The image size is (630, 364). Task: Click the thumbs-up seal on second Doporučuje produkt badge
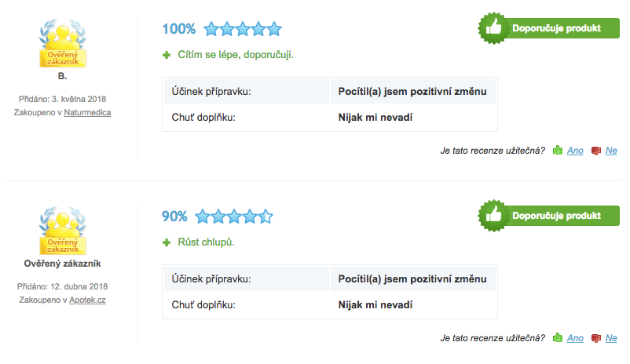point(493,216)
